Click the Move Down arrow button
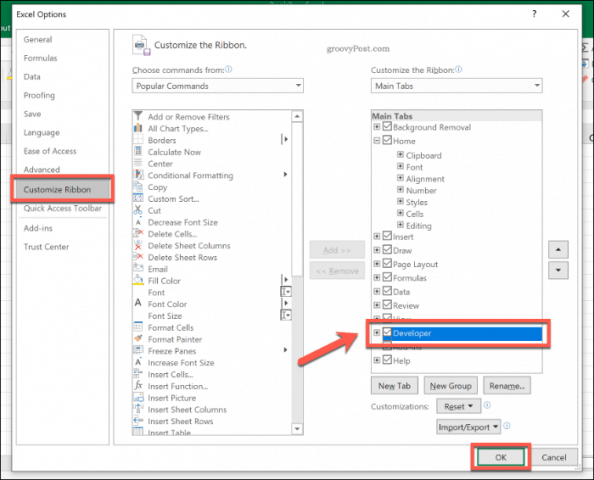 click(558, 270)
